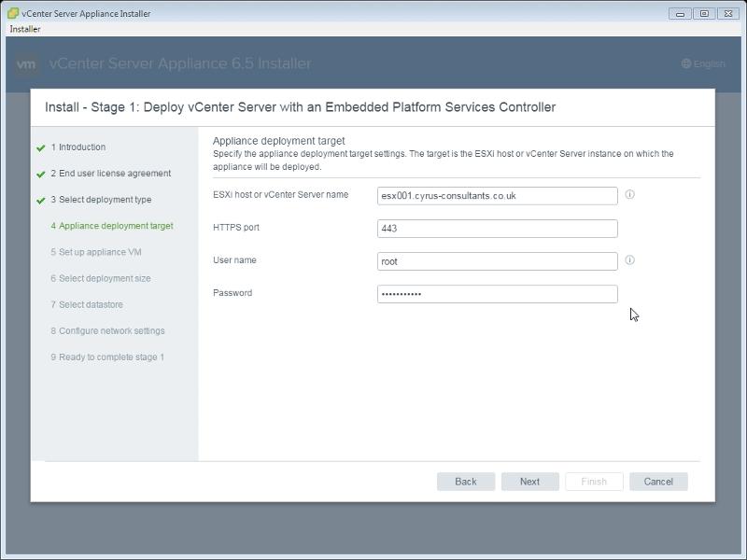The width and height of the screenshot is (747, 560).
Task: Minimize the installer window
Action: [680, 14]
